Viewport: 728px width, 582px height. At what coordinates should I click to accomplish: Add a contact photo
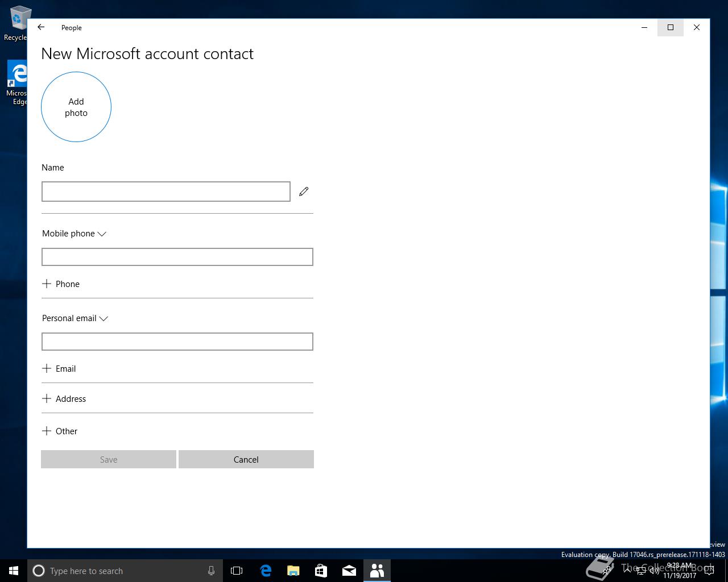(76, 107)
